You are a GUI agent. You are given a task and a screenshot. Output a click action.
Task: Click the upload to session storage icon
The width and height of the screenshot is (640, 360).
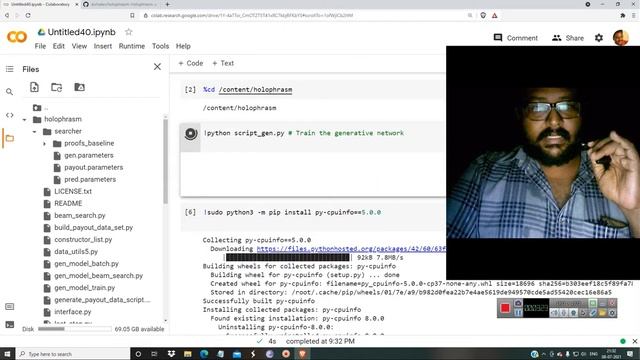34,87
